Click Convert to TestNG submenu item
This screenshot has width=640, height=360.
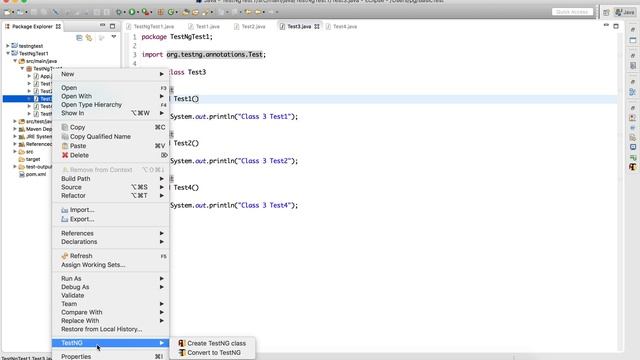212,353
